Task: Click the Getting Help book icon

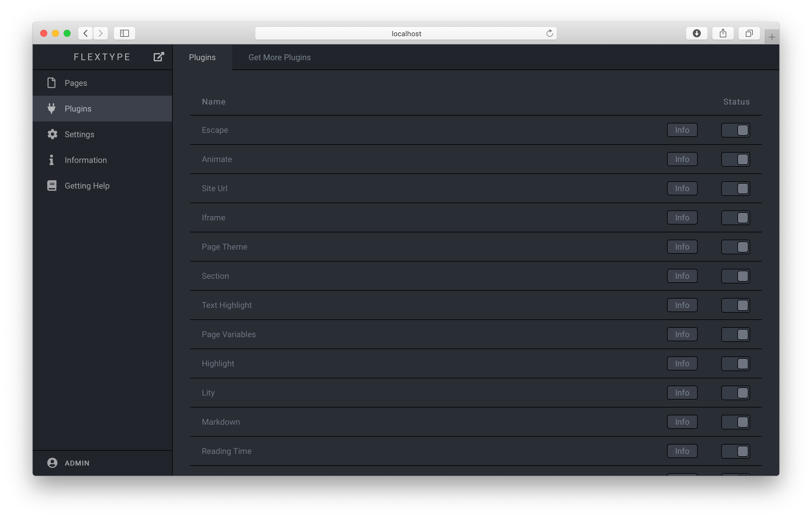Action: coord(52,186)
